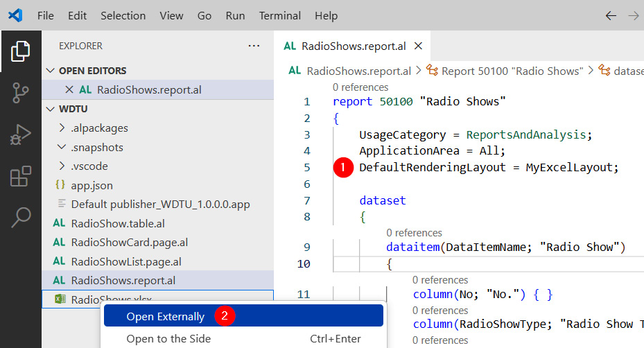This screenshot has height=348, width=644.
Task: Open the Terminal menu
Action: pyautogui.click(x=279, y=16)
